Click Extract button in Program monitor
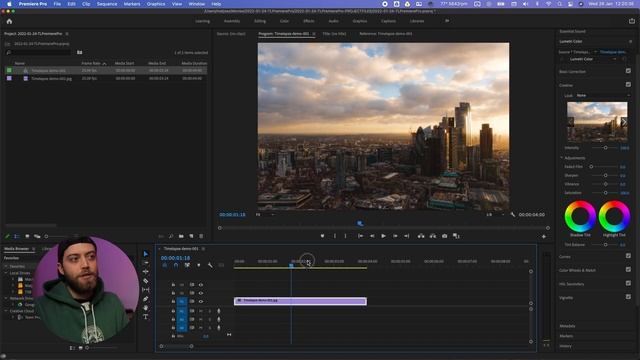The height and width of the screenshot is (360, 640). [433, 236]
